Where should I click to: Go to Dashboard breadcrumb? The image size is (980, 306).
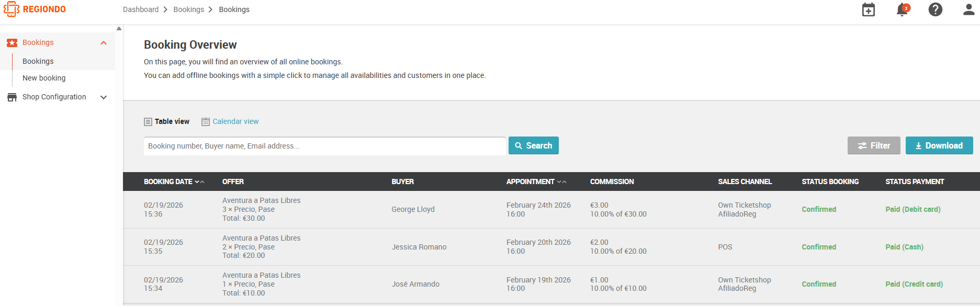point(141,9)
